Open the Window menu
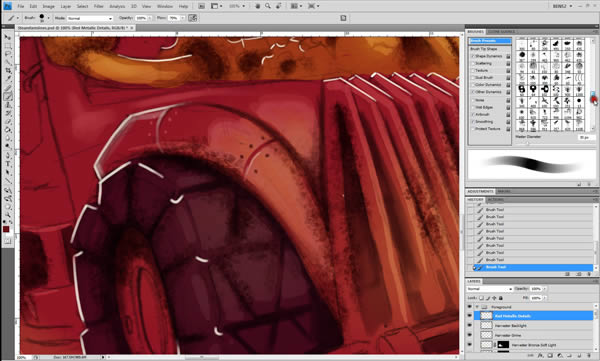This screenshot has width=600, height=361. (165, 6)
